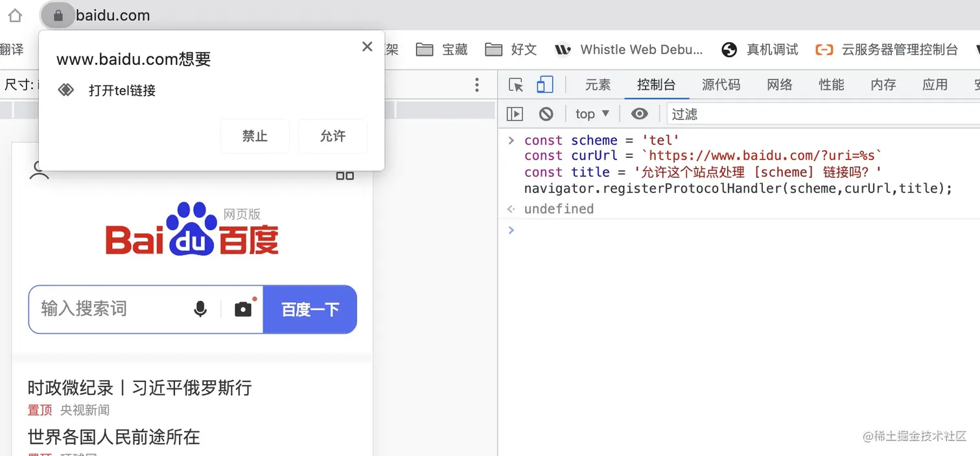
Task: Click the live expression eye icon
Action: (x=640, y=114)
